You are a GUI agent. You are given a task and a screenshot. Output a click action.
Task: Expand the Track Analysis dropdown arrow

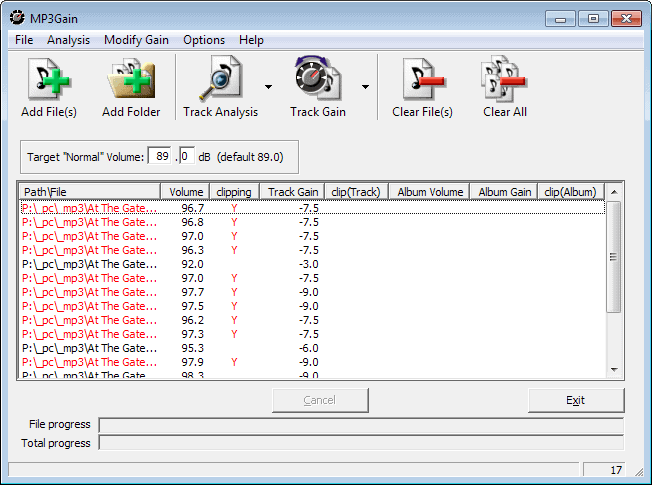269,87
